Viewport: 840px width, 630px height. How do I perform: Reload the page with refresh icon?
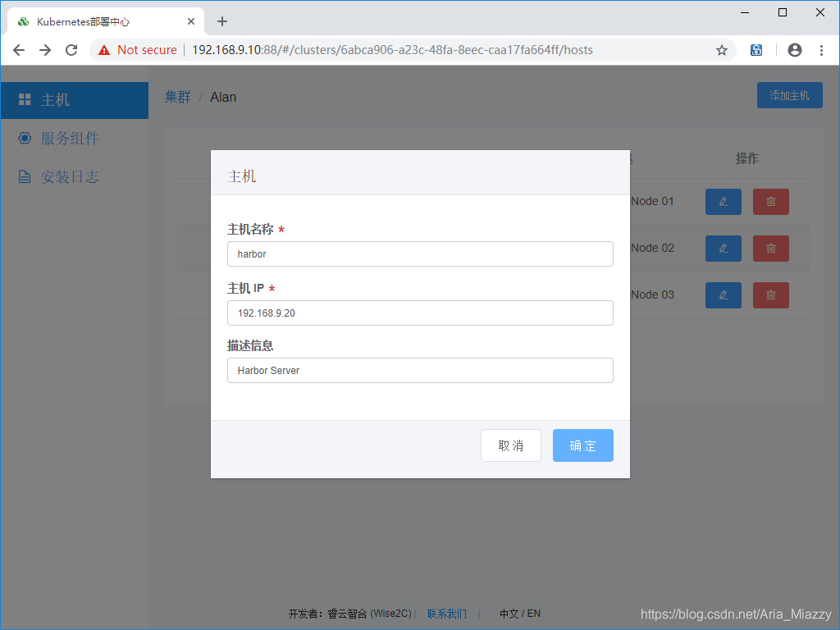tap(71, 50)
